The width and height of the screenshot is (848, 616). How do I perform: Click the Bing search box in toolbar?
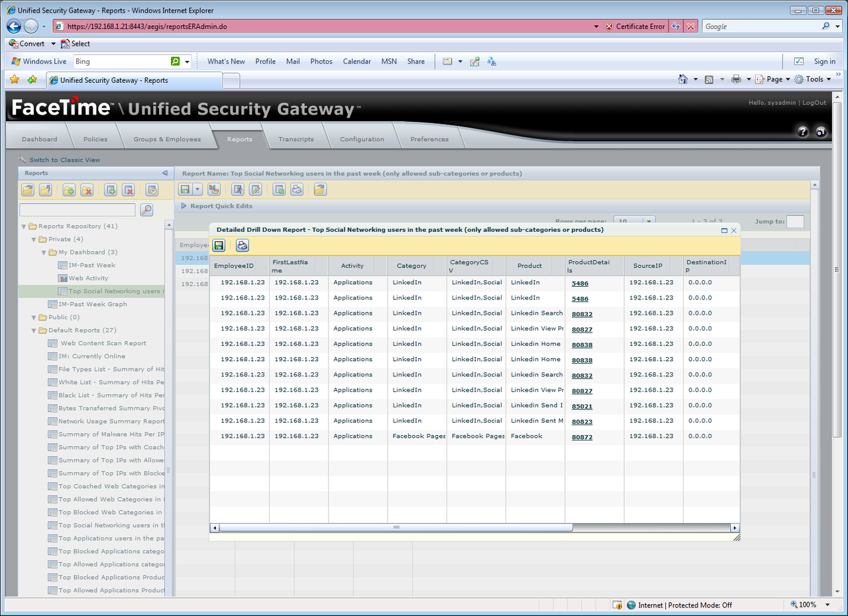(x=121, y=62)
